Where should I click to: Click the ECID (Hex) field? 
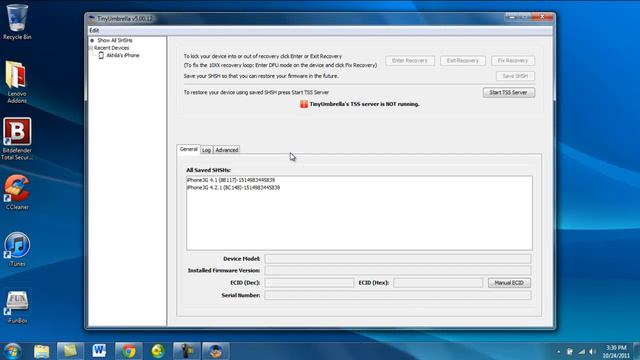(438, 282)
